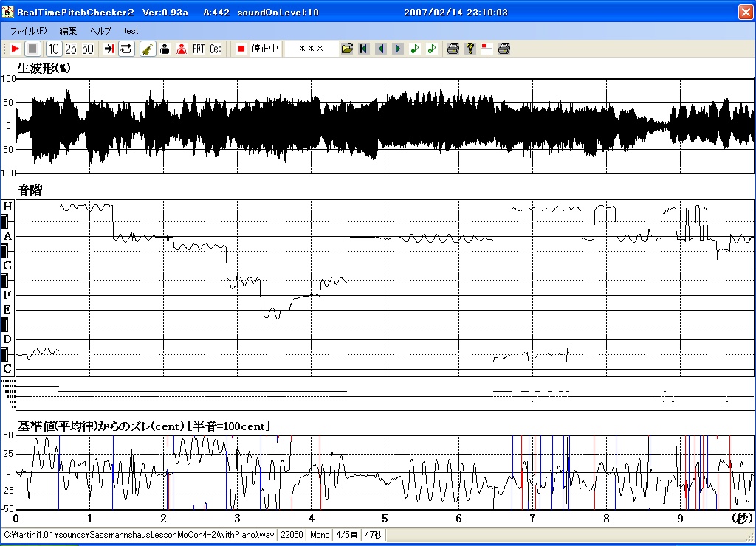Click the black key between D and C
This screenshot has height=546, width=756.
tap(5, 354)
